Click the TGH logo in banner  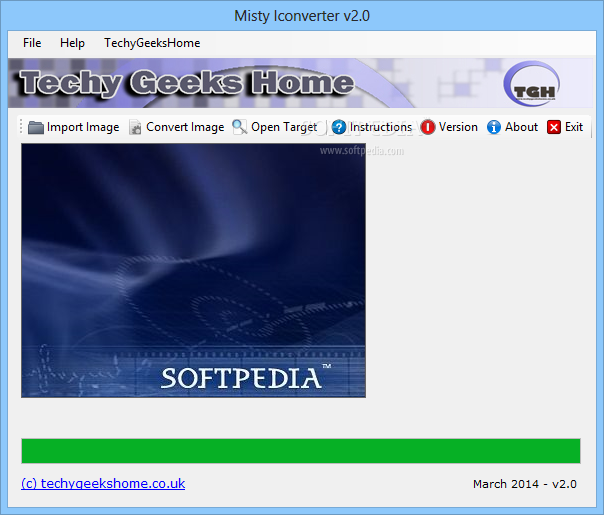532,84
